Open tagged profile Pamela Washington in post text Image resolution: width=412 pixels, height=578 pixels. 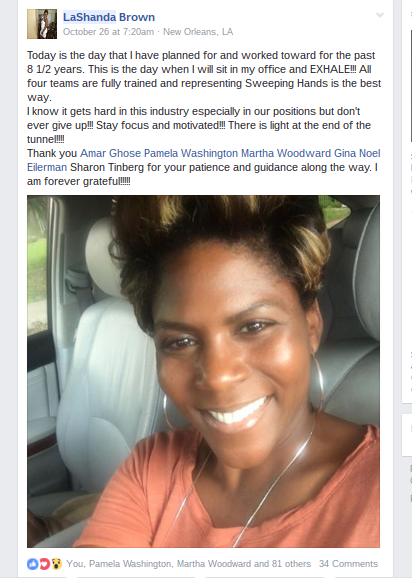[x=191, y=153]
